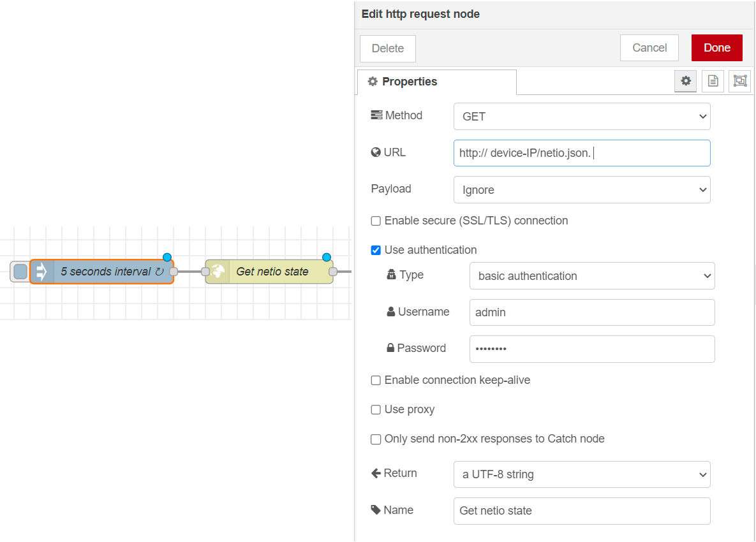Open node appearance icon
The image size is (756, 542).
(x=740, y=81)
